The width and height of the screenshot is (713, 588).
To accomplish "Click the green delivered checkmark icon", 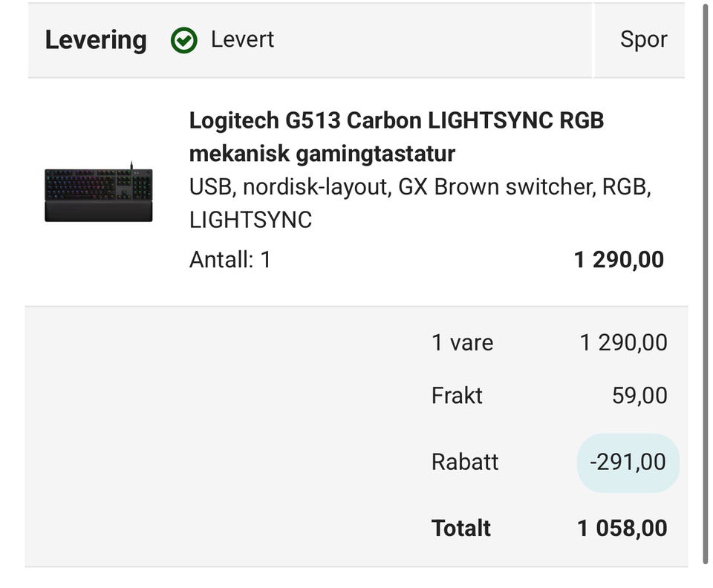I will (x=183, y=40).
